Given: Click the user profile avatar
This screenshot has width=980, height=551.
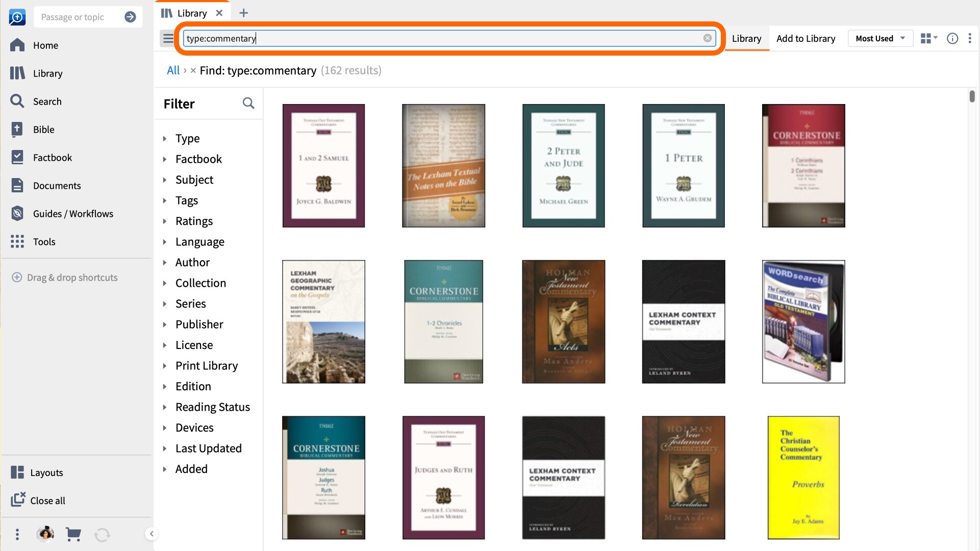Looking at the screenshot, I should pyautogui.click(x=45, y=534).
